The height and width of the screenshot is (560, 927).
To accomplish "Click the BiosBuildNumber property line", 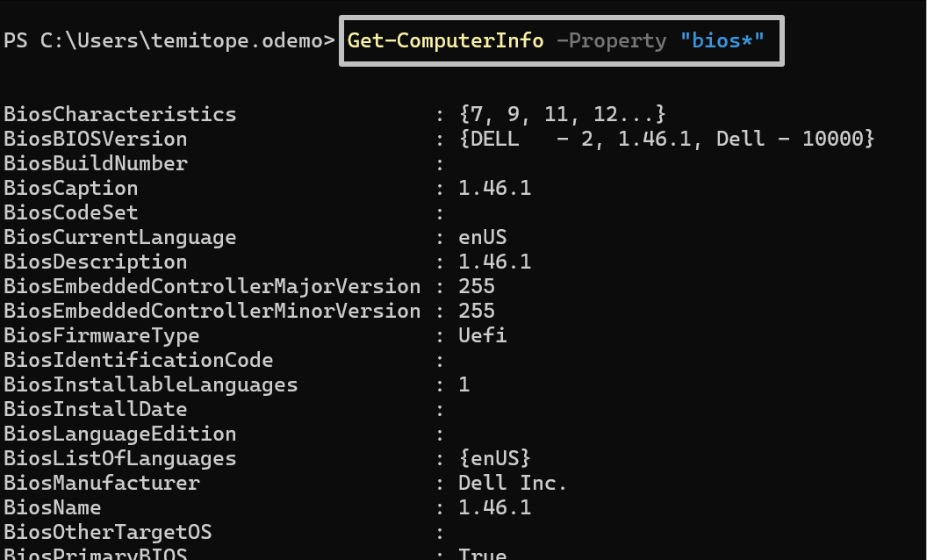I will coord(96,163).
